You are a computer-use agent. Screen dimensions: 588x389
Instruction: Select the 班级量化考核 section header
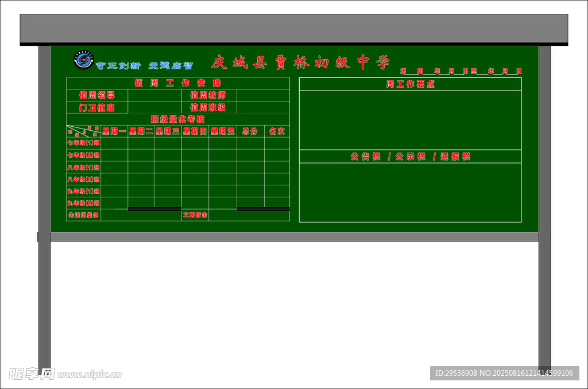[177, 119]
